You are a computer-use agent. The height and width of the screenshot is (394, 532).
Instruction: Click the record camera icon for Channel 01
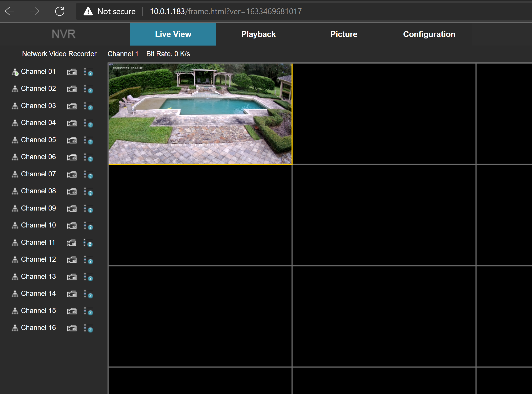pyautogui.click(x=72, y=72)
